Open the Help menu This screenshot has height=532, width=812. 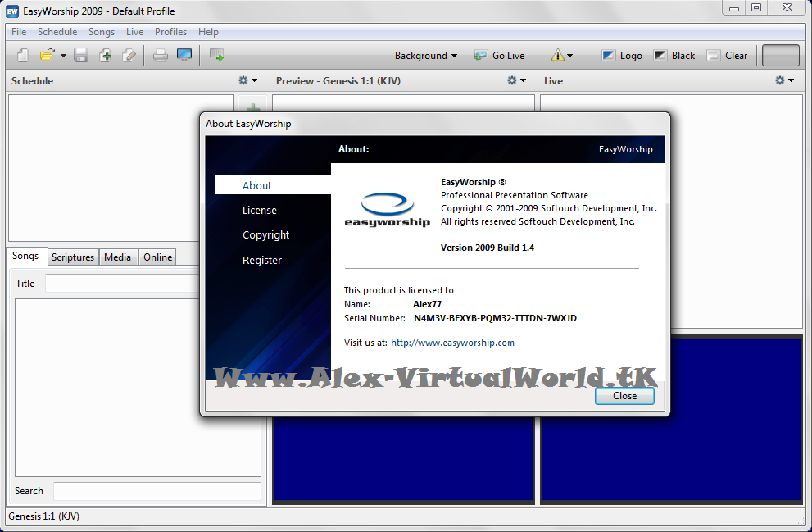(x=208, y=32)
